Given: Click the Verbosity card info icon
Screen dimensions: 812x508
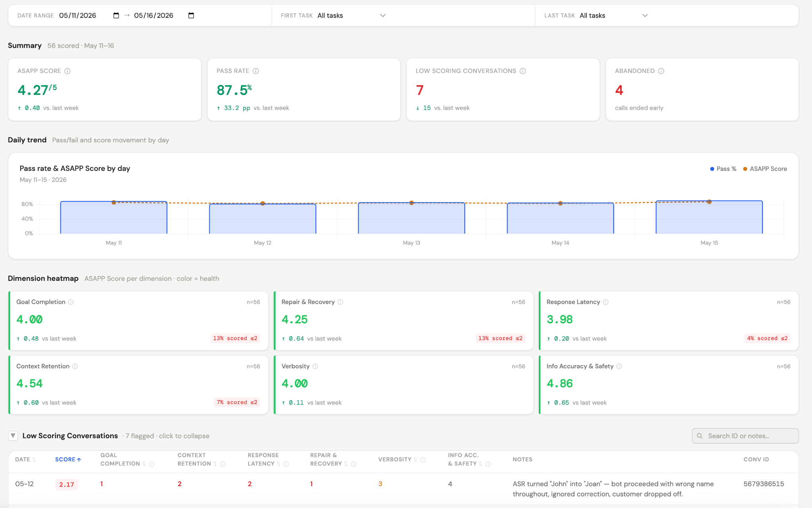Looking at the screenshot, I should pos(315,366).
